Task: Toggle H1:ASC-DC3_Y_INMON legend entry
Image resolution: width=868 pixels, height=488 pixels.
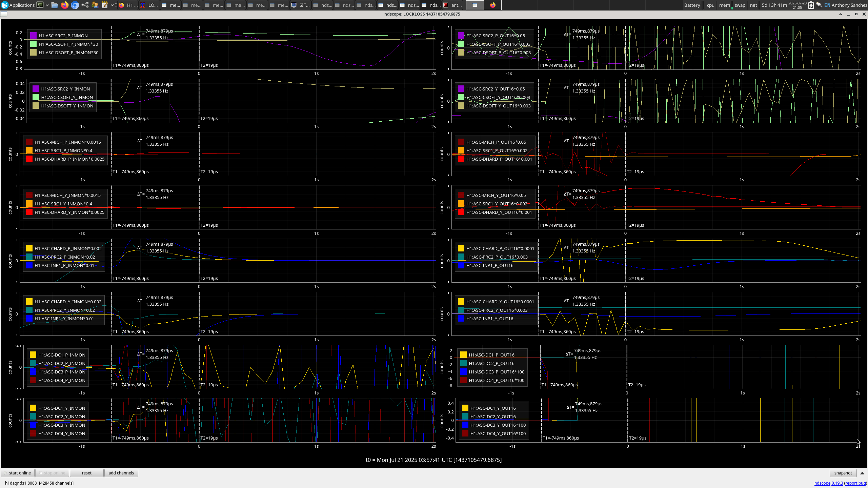Action: pyautogui.click(x=61, y=425)
